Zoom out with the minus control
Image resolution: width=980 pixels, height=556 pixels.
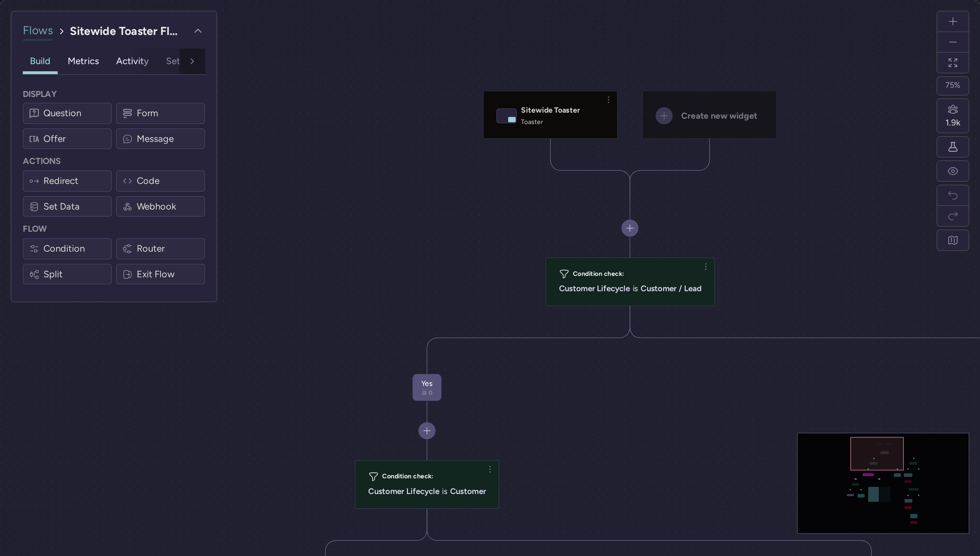tap(953, 42)
